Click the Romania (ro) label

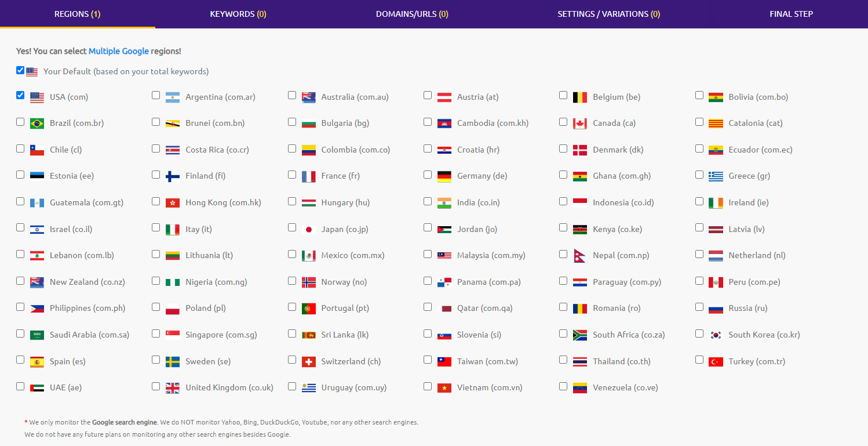click(x=617, y=308)
